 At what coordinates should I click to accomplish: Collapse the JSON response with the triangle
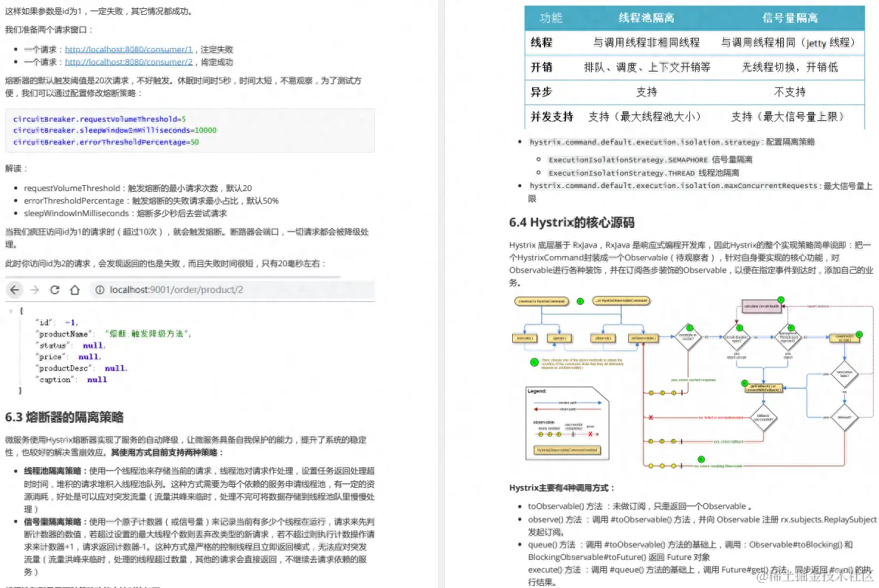tap(10, 311)
